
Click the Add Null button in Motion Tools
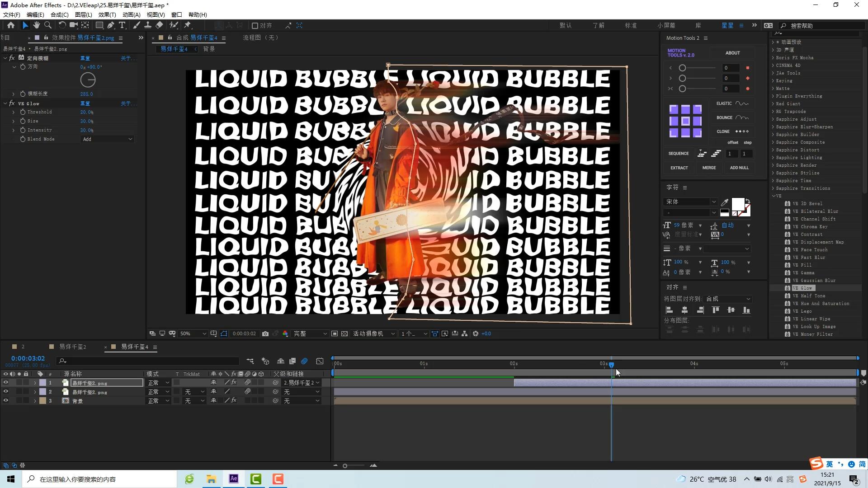739,168
